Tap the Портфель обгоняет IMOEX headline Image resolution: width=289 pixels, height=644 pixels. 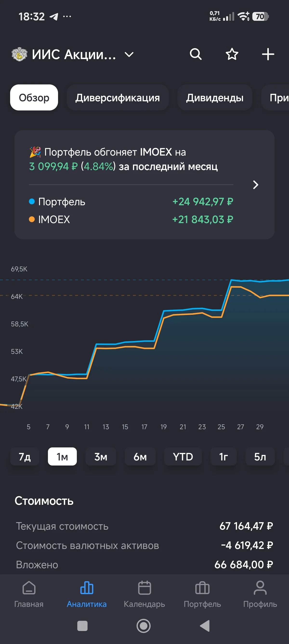(x=123, y=159)
